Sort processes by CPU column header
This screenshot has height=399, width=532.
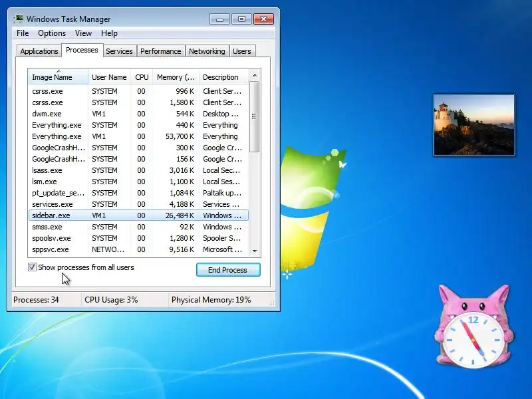[x=142, y=77]
